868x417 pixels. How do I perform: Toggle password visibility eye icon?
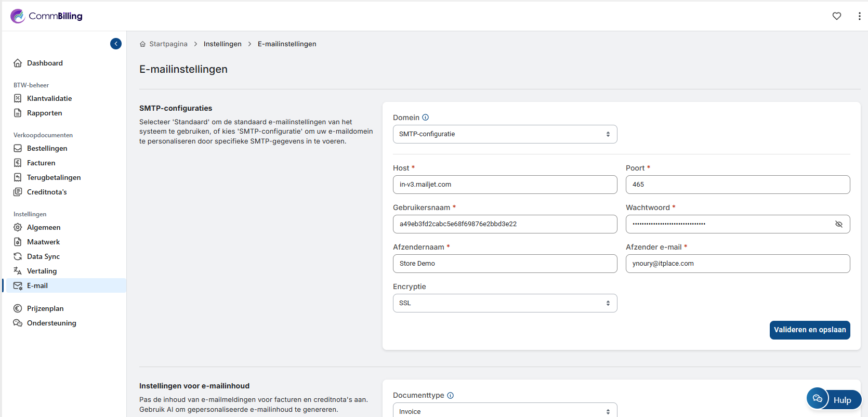[838, 224]
